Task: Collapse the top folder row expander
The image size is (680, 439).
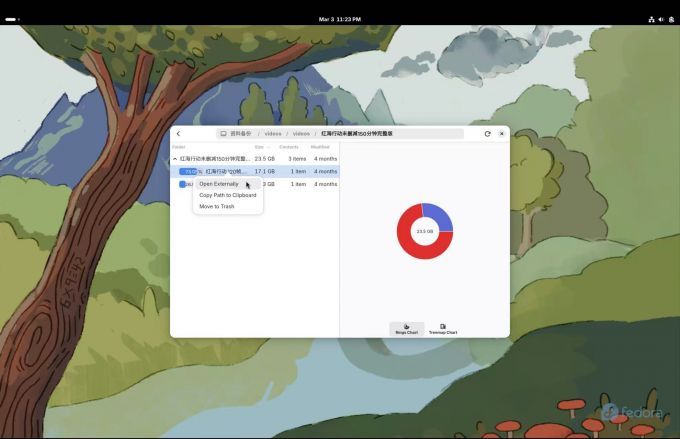Action: coord(175,159)
